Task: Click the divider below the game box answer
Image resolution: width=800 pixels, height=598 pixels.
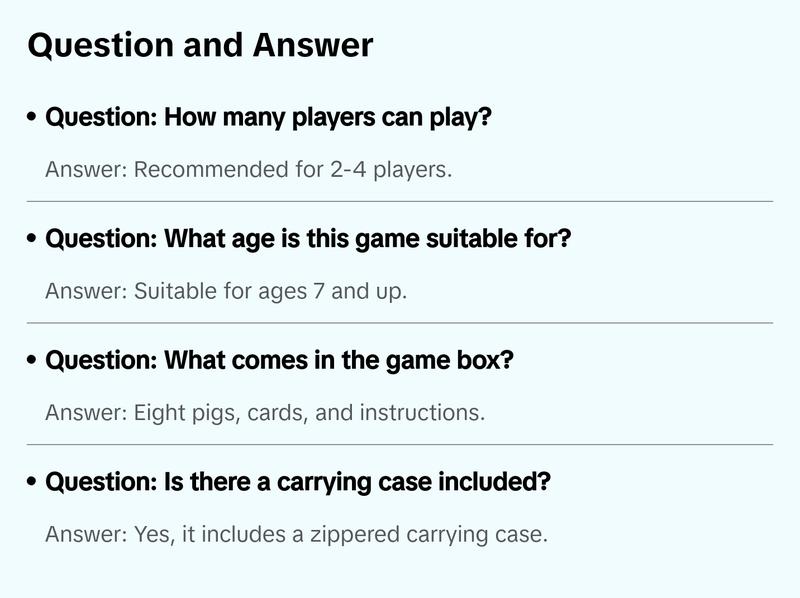Action: point(400,444)
